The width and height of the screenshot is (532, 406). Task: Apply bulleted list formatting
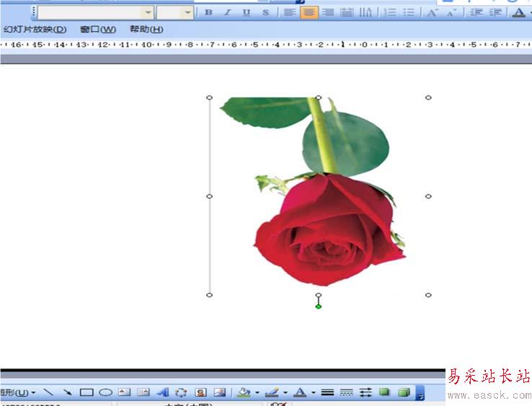tap(409, 12)
